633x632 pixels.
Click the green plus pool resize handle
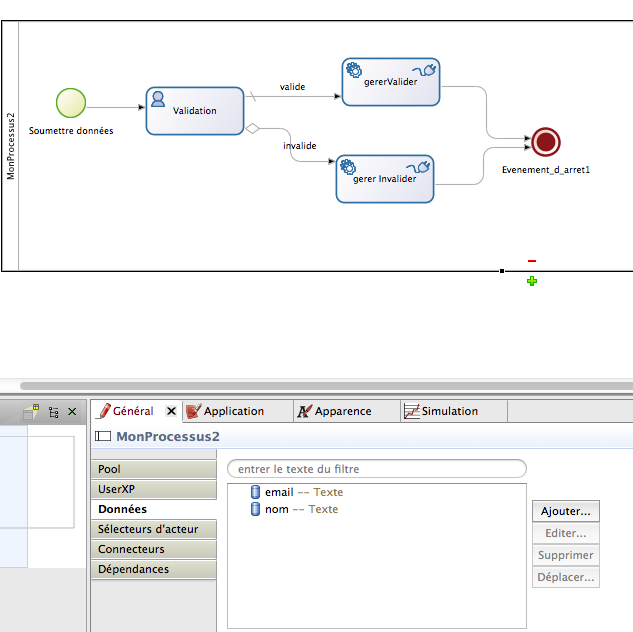[x=532, y=281]
